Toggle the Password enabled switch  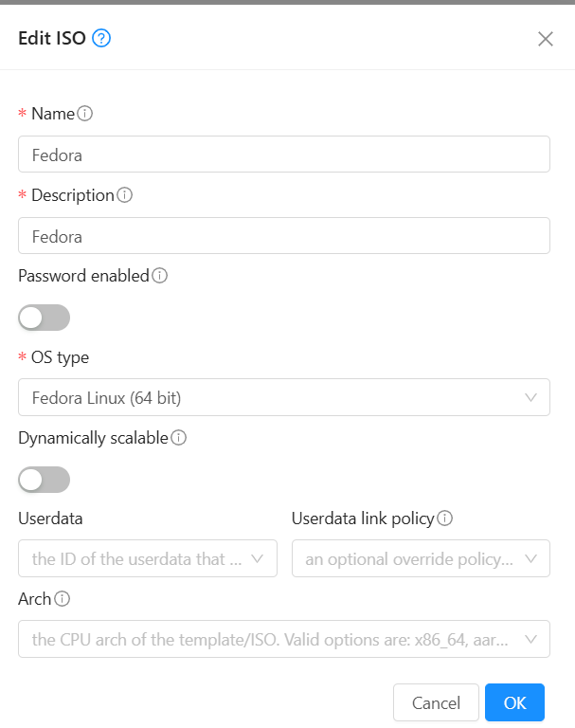pyautogui.click(x=45, y=318)
